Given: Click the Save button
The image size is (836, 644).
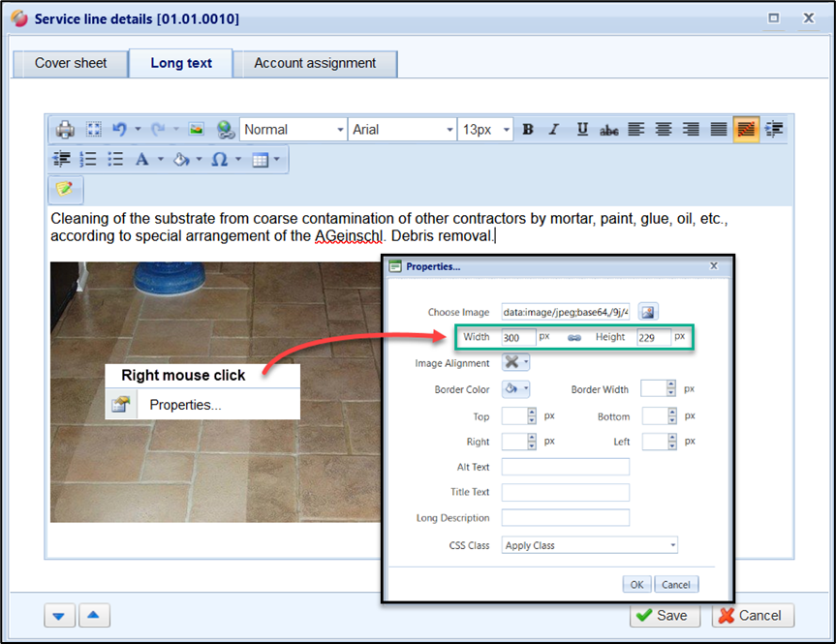Looking at the screenshot, I should tap(660, 615).
